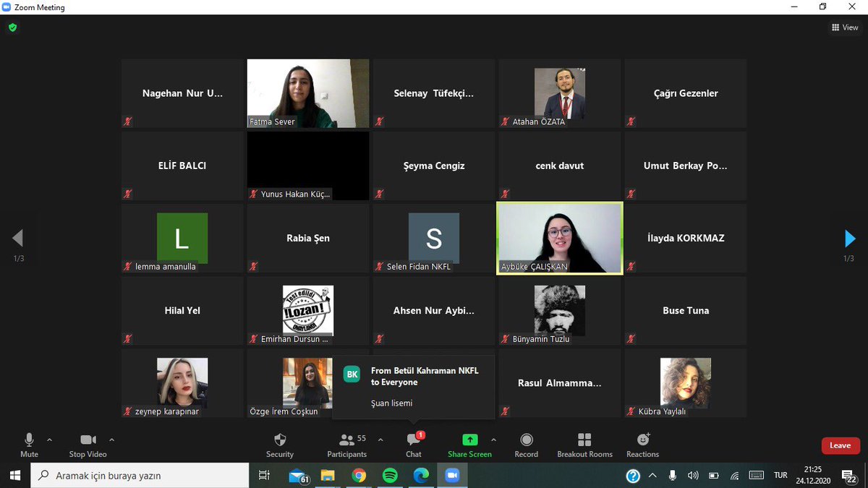Open volume control in system tray
868x488 pixels.
(x=693, y=476)
